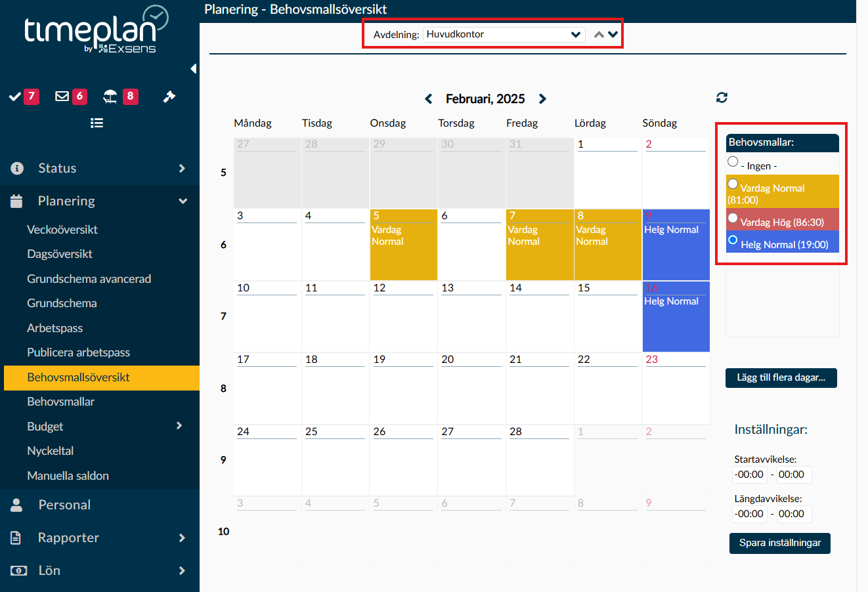The width and height of the screenshot is (868, 592).
Task: Open the Arbetspass menu item
Action: point(54,328)
